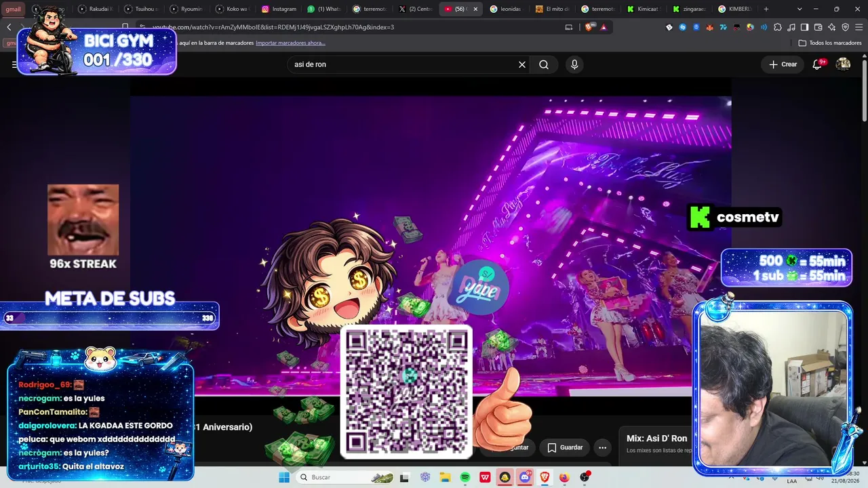Click the date 21/08/2026 in system tray
Viewport: 868px width, 488px height.
coord(846,481)
